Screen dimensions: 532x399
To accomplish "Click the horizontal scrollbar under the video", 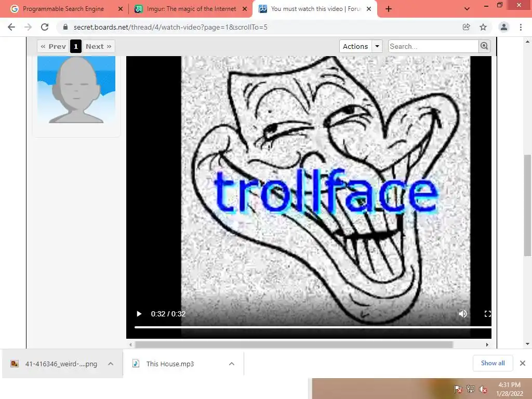I will point(294,345).
